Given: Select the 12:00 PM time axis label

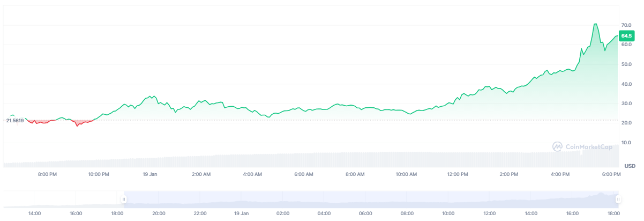Looking at the screenshot, I should pos(457,174).
